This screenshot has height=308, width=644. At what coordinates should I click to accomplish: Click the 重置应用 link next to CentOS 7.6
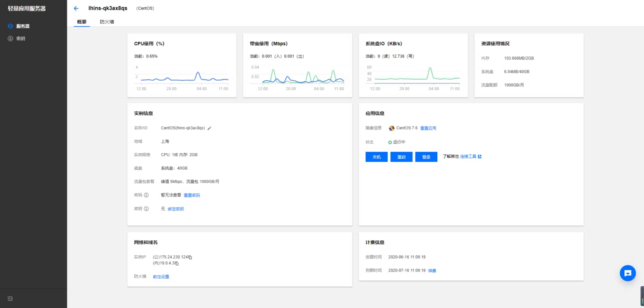pos(428,128)
